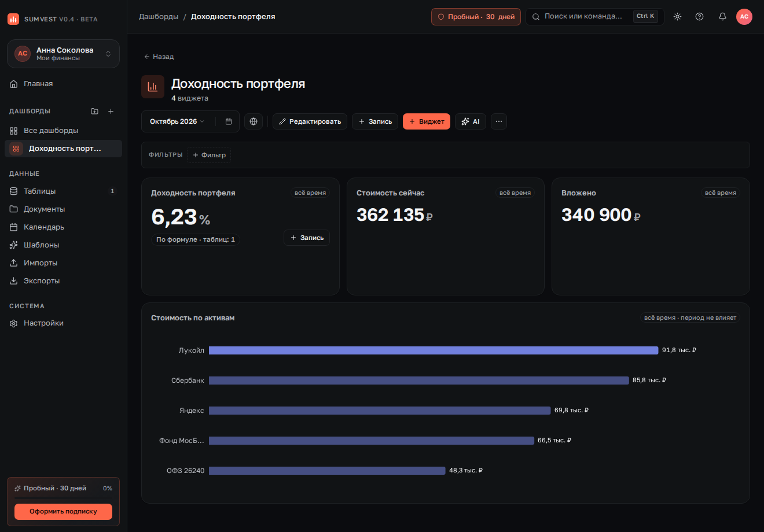Screen dimensions: 764x532
Task: Go to Главная in sidebar
Action: pyautogui.click(x=63, y=84)
